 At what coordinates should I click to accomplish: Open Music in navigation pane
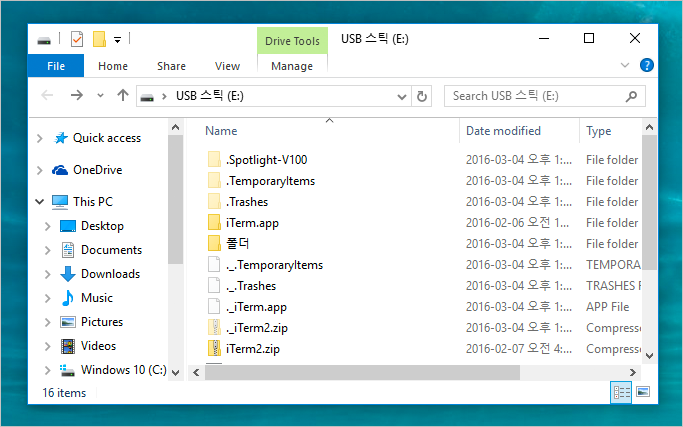point(97,298)
